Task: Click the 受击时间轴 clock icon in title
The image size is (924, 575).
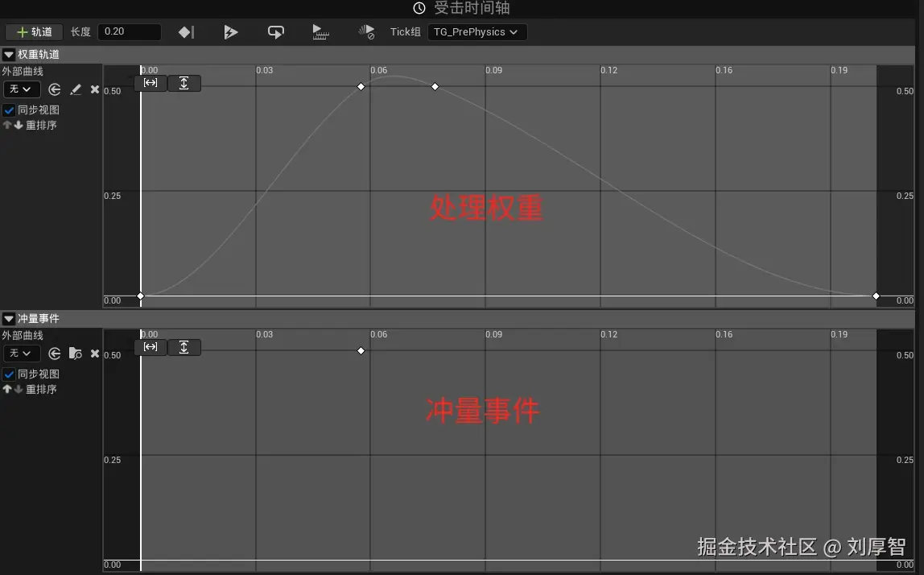Action: 419,8
